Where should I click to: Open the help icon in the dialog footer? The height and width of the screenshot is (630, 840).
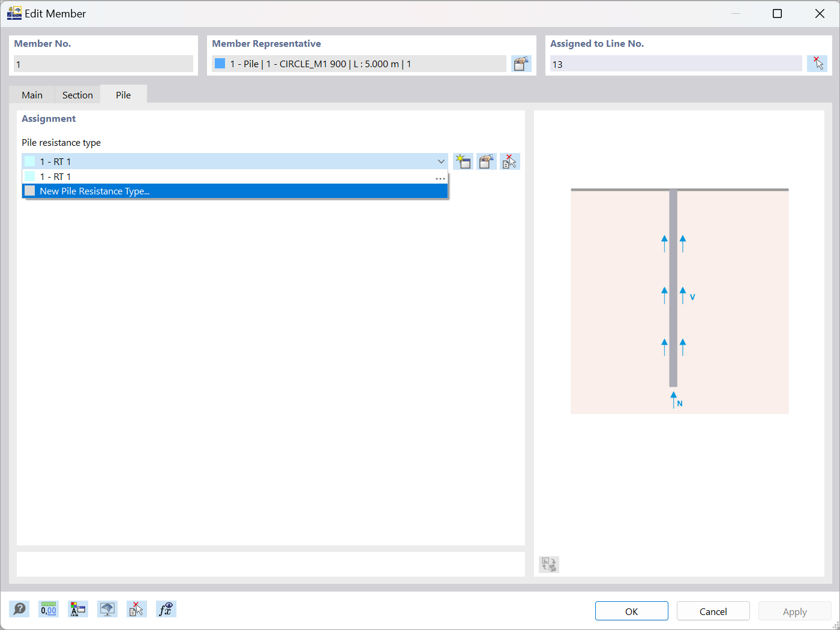pyautogui.click(x=19, y=609)
